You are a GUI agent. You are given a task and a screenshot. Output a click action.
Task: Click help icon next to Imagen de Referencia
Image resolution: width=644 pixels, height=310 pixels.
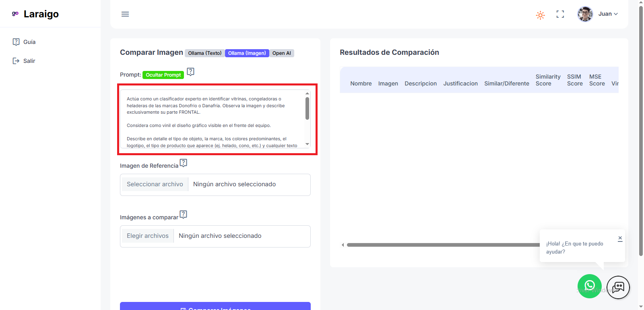[184, 163]
